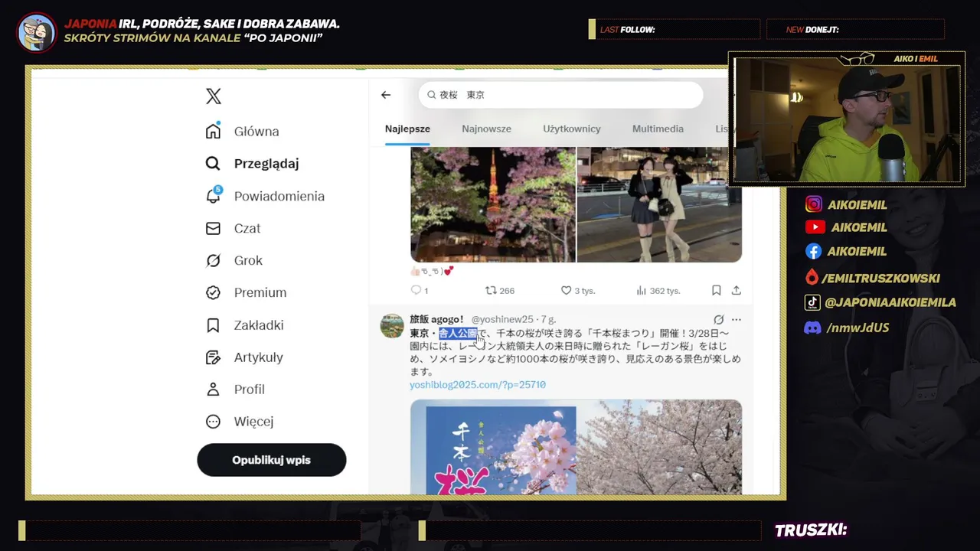Click the share icon on the first post
This screenshot has width=980, height=551.
(x=737, y=290)
